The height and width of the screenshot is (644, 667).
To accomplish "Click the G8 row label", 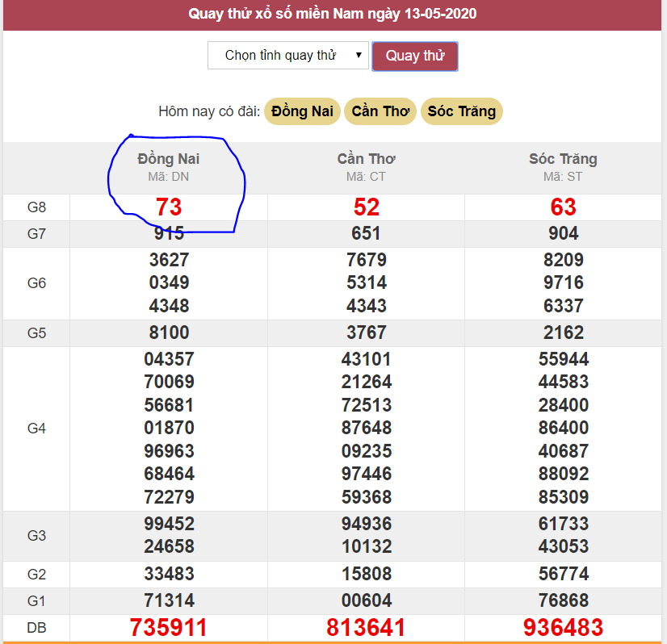I will pos(36,207).
